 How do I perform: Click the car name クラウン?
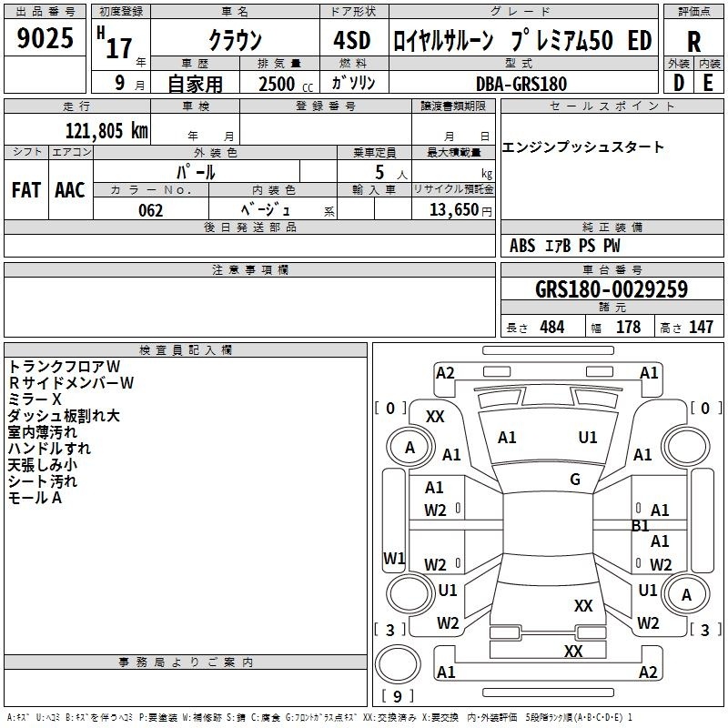235,41
